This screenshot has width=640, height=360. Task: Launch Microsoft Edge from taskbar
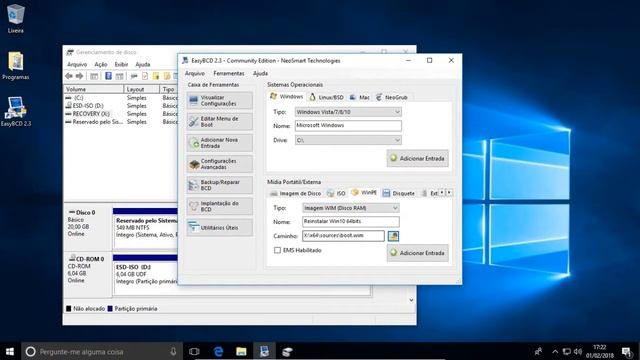[x=218, y=351]
